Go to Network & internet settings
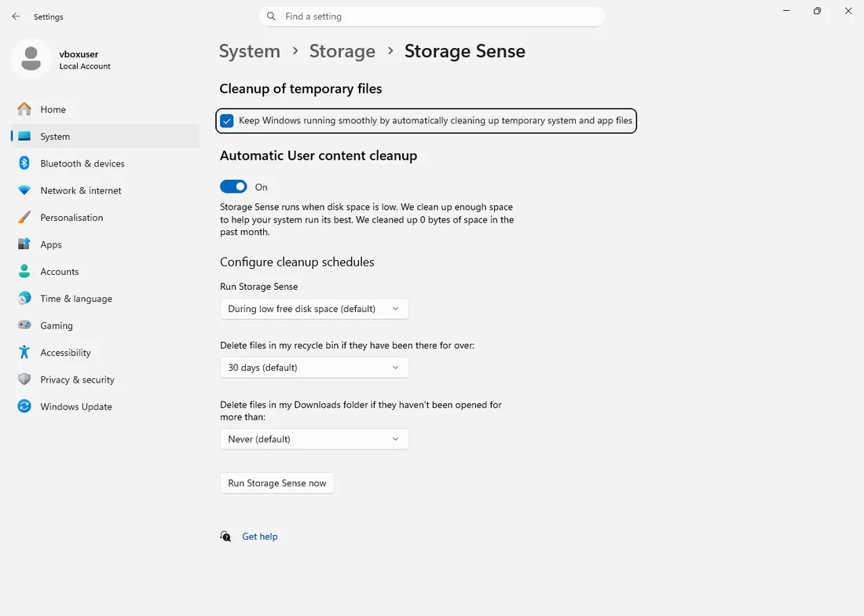Screen dimensions: 864x616 (x=105, y=190)
